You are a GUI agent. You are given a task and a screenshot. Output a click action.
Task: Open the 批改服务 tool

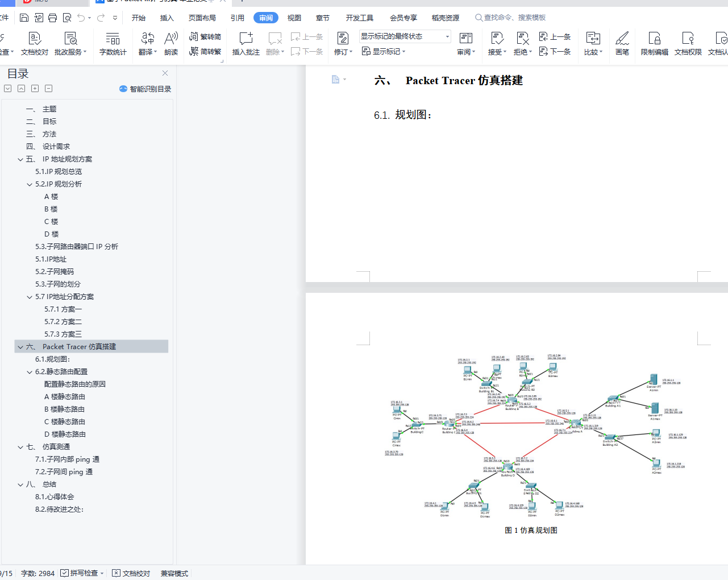70,44
